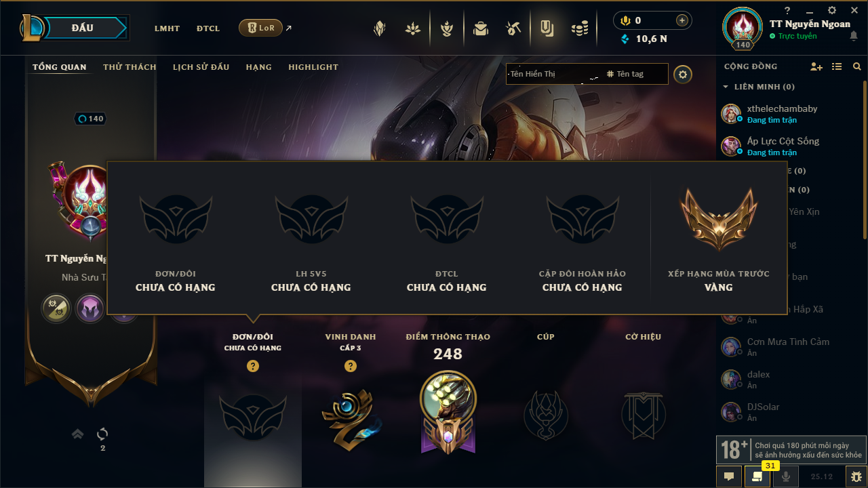Toggle the notifications bell icon

pos(853,37)
